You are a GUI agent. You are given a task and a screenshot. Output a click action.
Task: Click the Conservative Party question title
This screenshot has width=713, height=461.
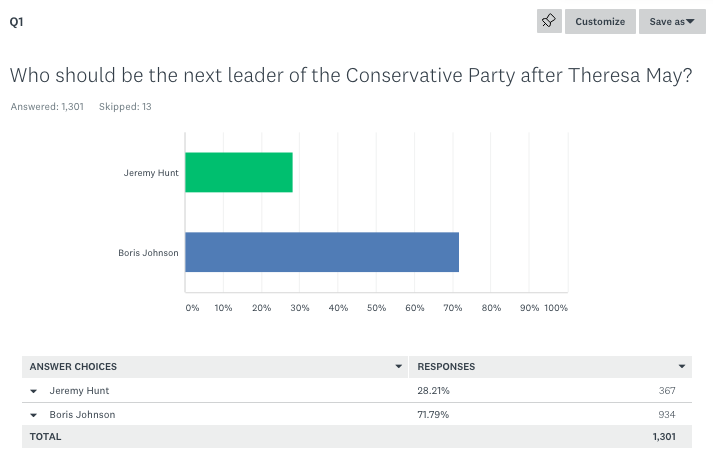351,76
